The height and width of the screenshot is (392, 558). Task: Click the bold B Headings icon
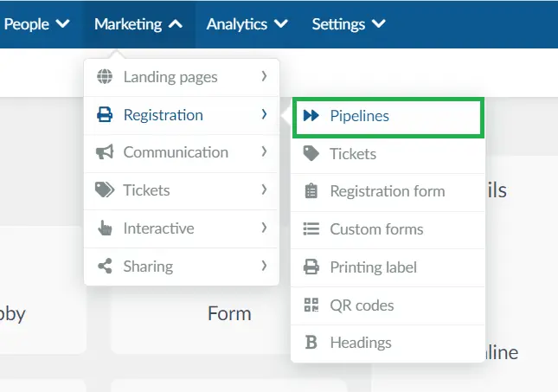311,342
